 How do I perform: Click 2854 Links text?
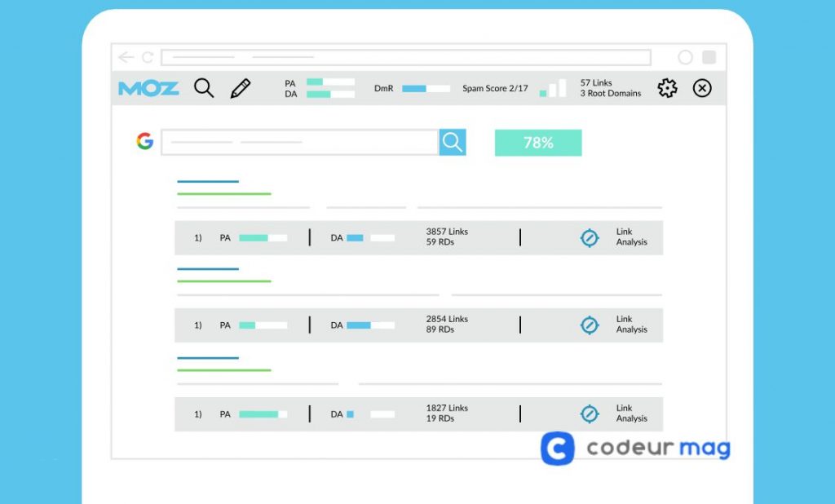447,319
